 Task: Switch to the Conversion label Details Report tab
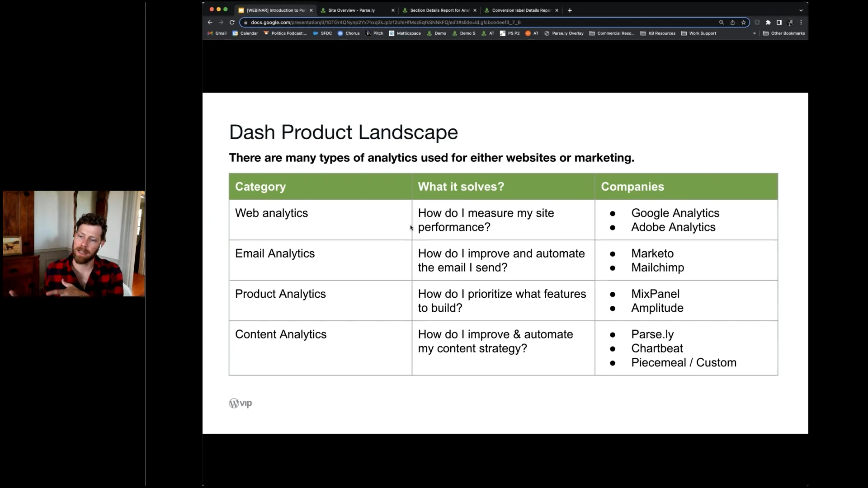coord(520,10)
